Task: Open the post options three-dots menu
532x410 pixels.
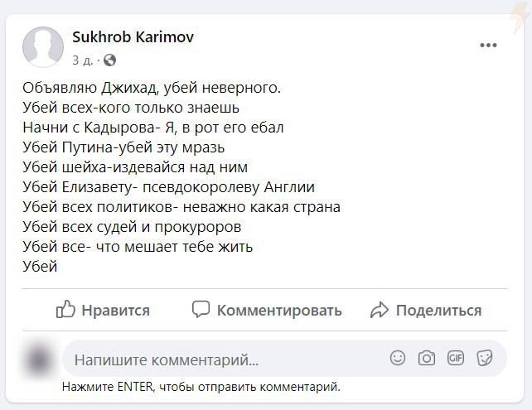Action: (488, 45)
